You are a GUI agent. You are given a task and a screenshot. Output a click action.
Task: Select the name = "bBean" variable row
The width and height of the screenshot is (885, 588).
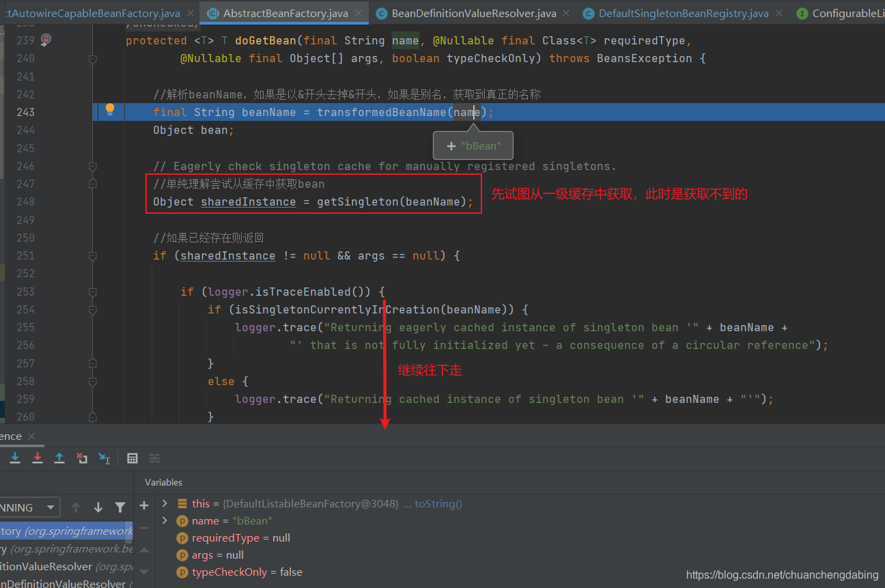tap(225, 521)
